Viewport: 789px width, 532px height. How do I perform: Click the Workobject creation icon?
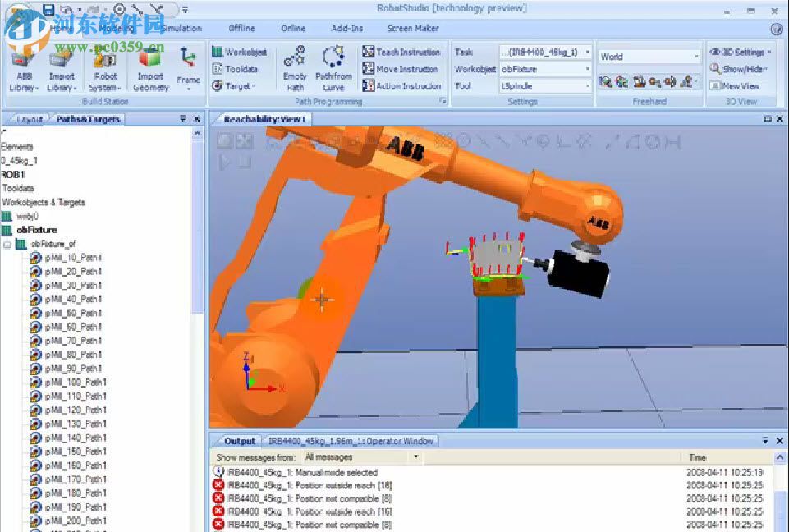pyautogui.click(x=218, y=51)
